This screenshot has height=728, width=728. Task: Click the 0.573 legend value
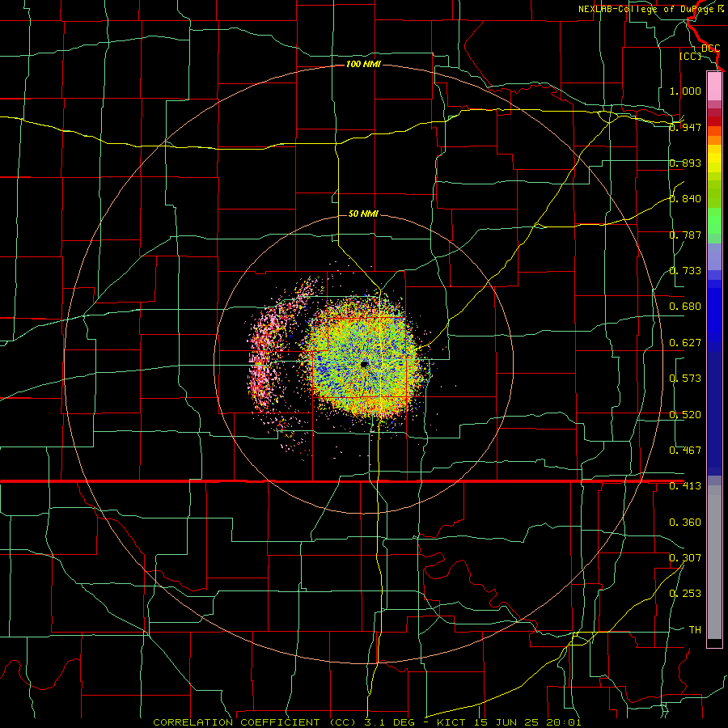point(685,379)
